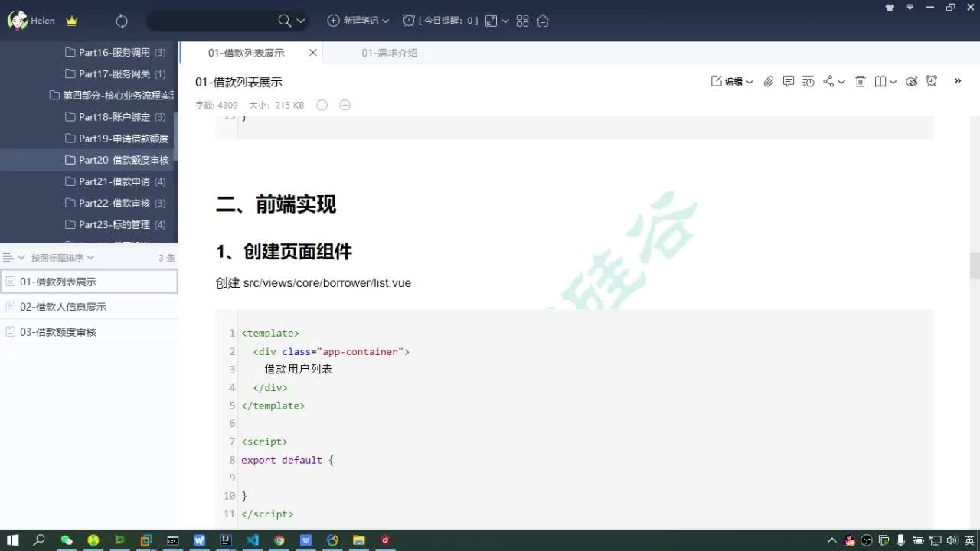Create a new note via 新建笔记
The image size is (980, 551).
coord(354,21)
